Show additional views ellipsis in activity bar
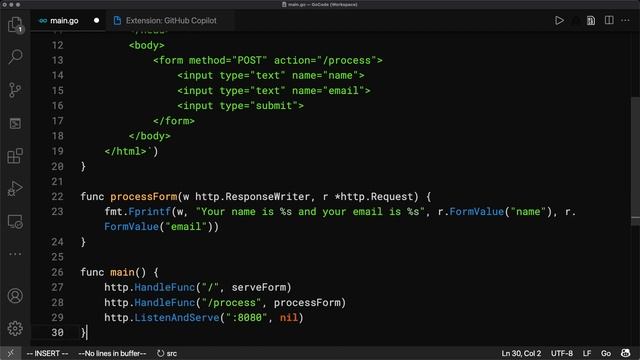 coord(15,254)
